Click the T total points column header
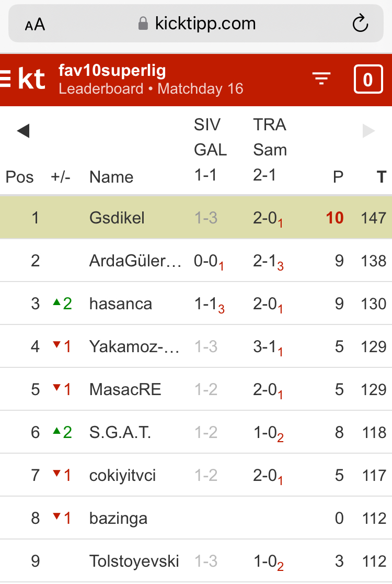The width and height of the screenshot is (392, 584). tap(382, 177)
